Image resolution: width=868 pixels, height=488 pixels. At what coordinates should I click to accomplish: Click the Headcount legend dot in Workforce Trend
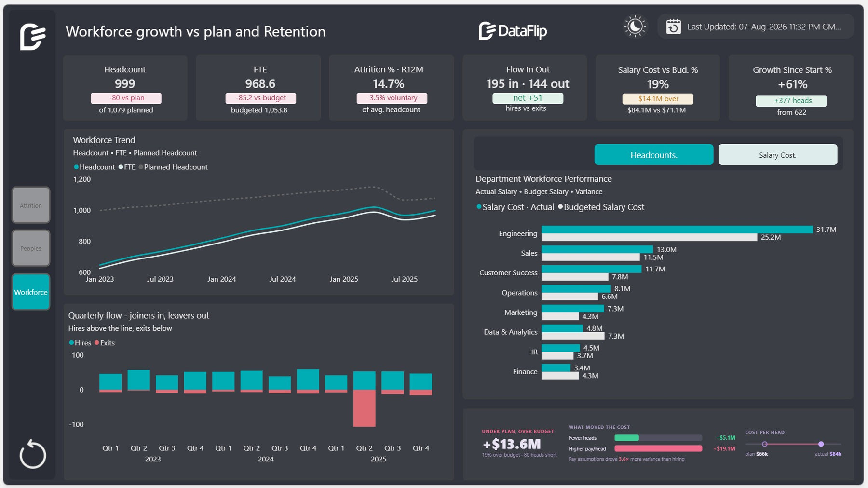pos(76,167)
